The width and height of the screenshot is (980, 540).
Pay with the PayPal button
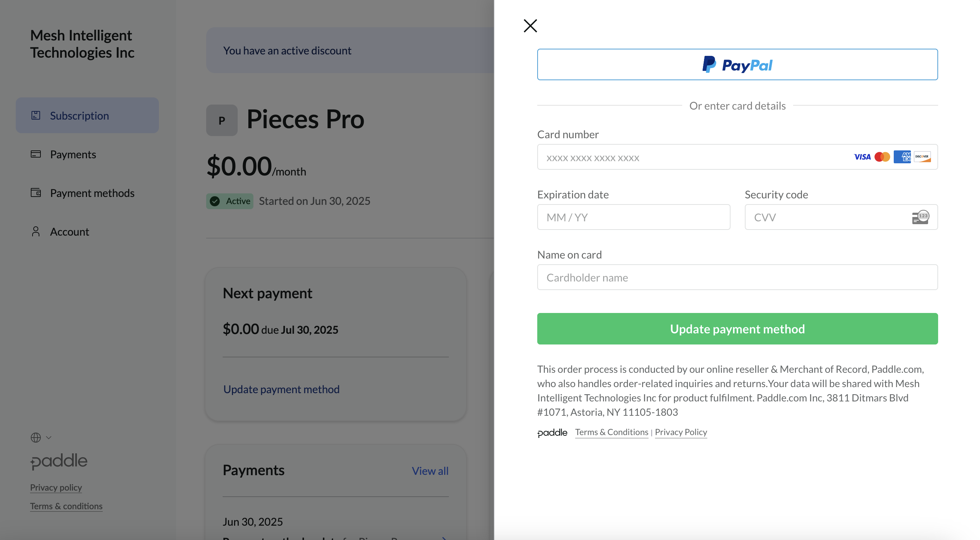coord(737,64)
